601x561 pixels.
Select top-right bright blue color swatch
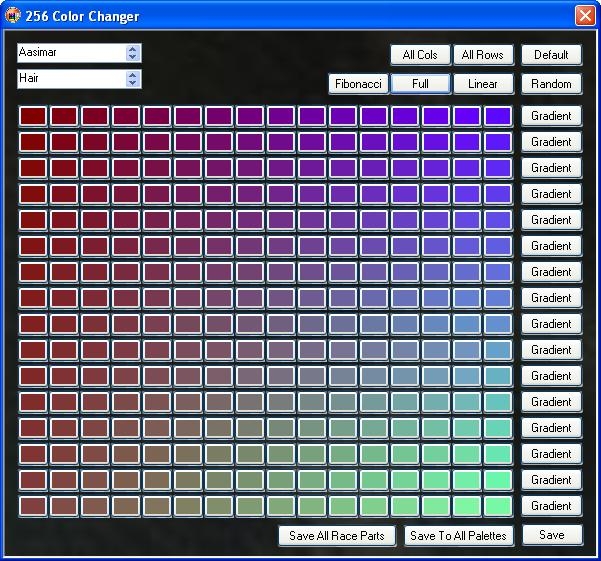click(498, 116)
